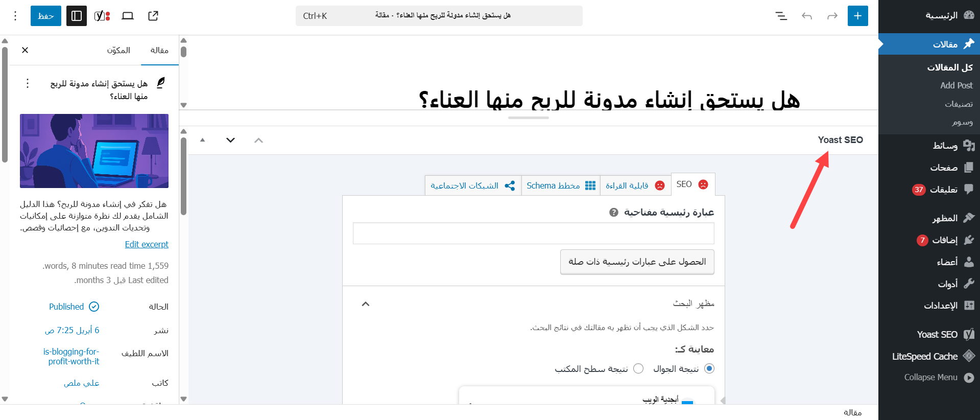Toggle Yoast SEO metabox with small triangle
Screen dimensions: 980x420
coord(203,140)
